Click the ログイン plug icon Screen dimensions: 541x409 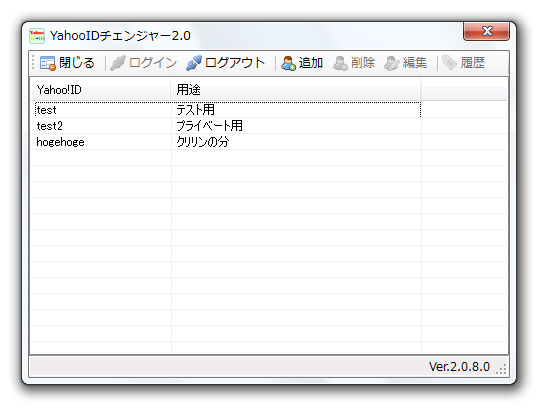[118, 63]
